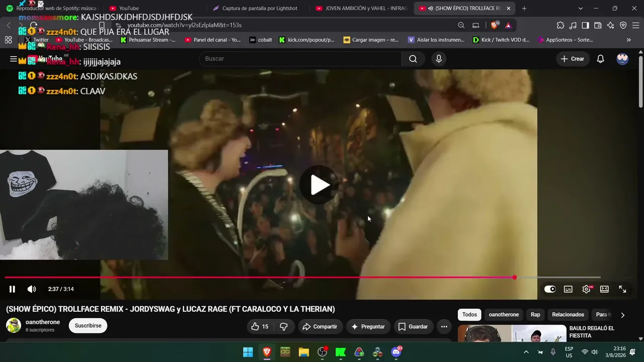Open the Windows Start menu
Screen dimensions: 644x362
248,352
